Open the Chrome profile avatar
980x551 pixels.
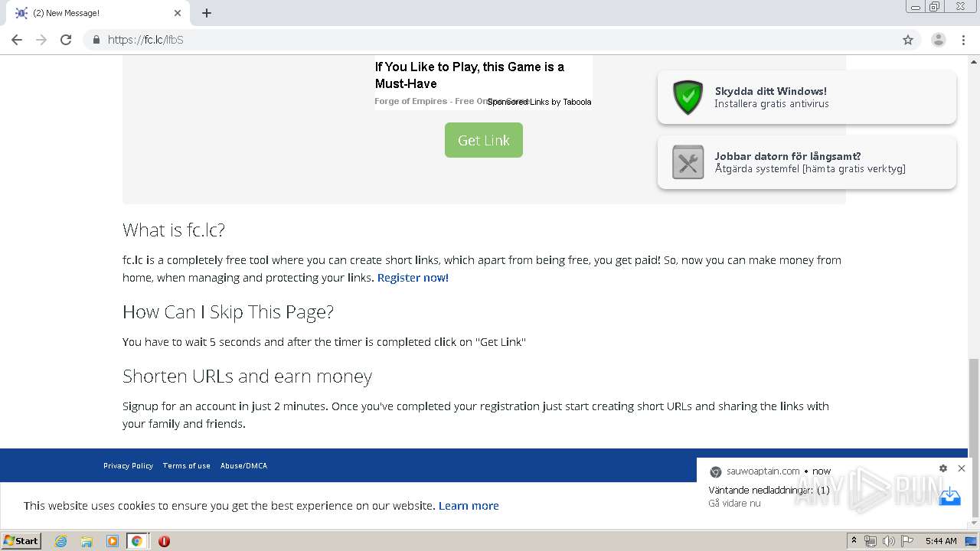938,40
